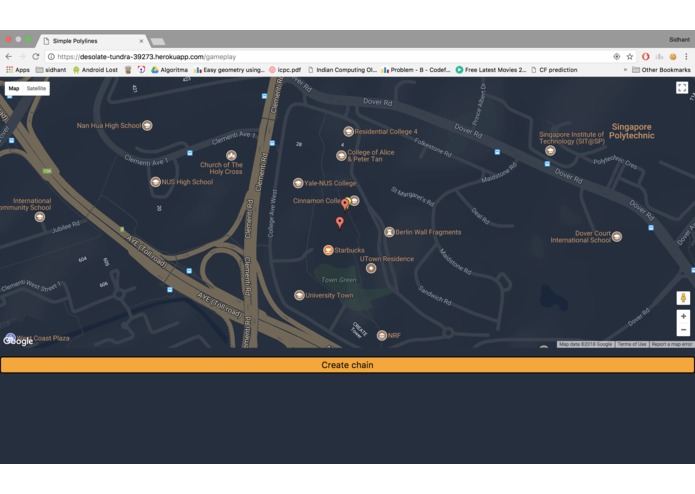
Task: Click the location permission icon in address bar
Action: point(616,56)
